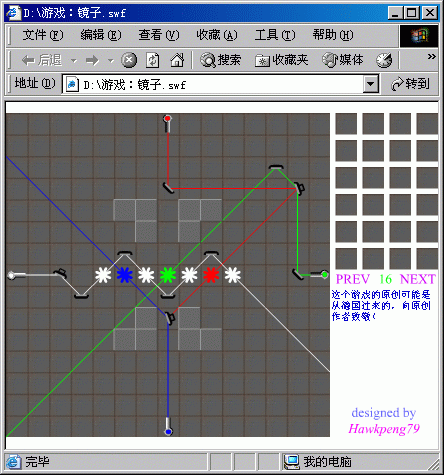Screen dimensions: 444x475
Task: Click the page icon in address bar
Action: point(72,85)
